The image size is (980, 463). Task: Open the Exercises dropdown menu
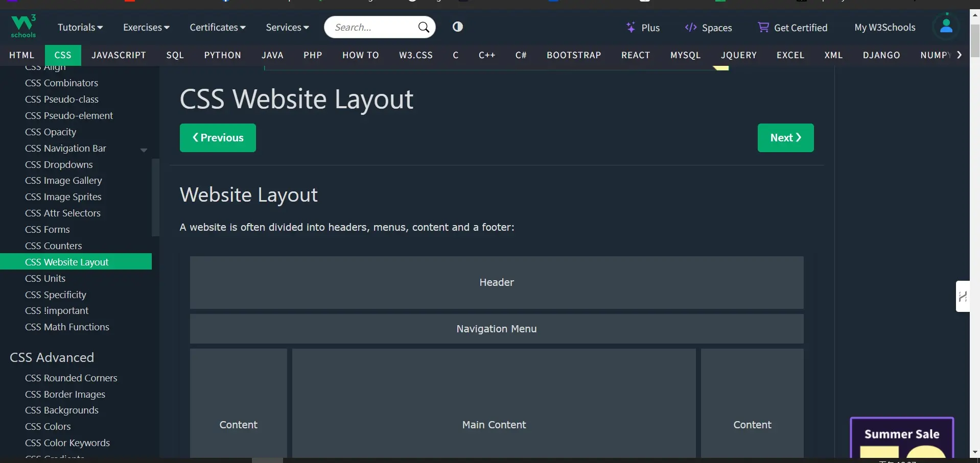pyautogui.click(x=146, y=28)
